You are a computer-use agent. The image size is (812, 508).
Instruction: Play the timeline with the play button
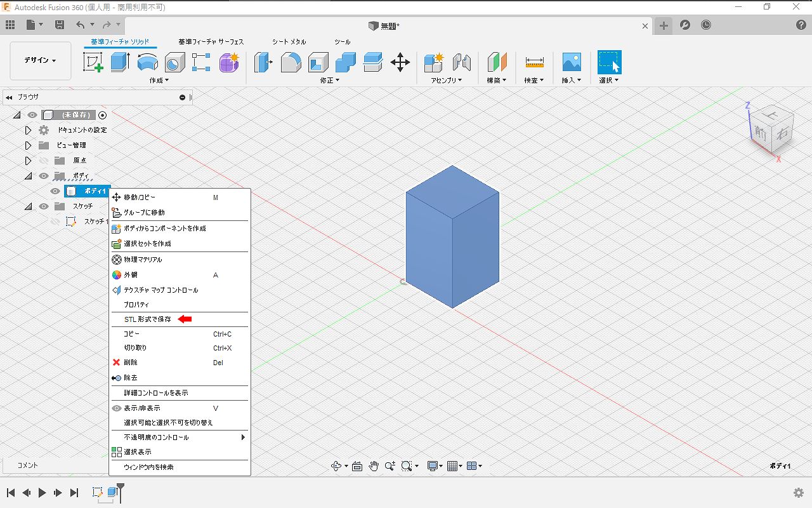tap(42, 493)
